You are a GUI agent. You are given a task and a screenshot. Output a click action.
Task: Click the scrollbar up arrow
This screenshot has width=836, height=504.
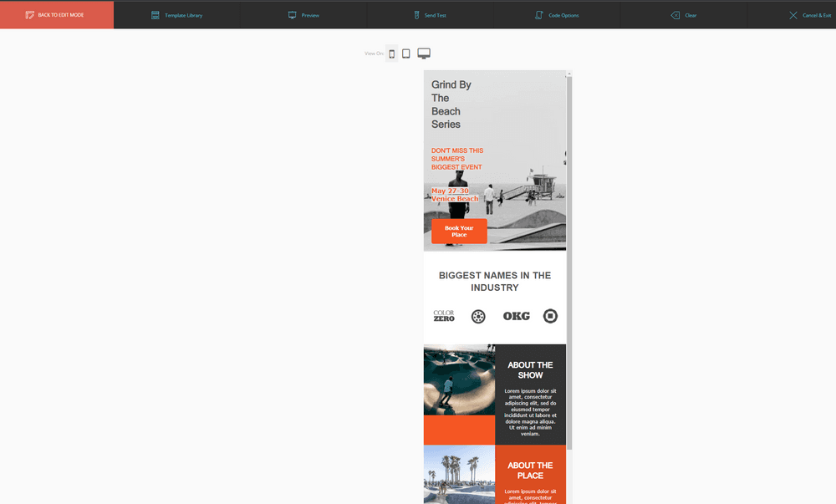click(x=569, y=74)
